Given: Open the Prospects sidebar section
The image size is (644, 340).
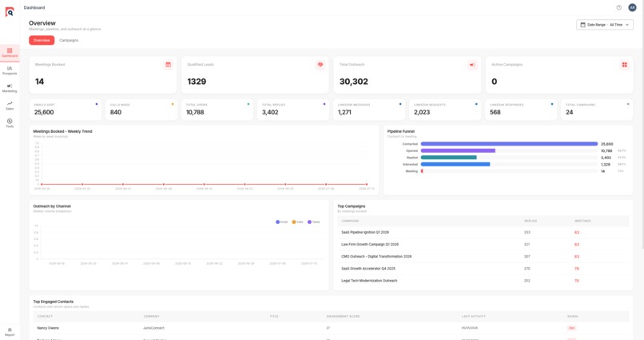Looking at the screenshot, I should tap(10, 70).
